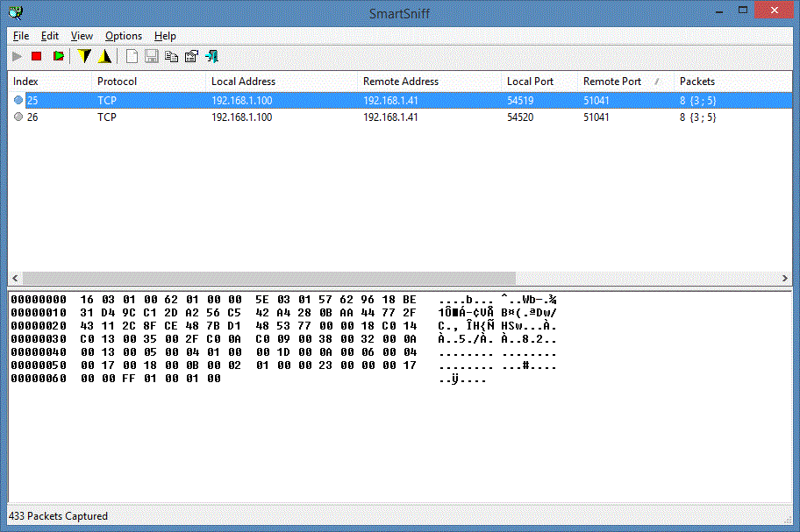Sort by the Remote Address column header
800x532 pixels.
[x=429, y=82]
